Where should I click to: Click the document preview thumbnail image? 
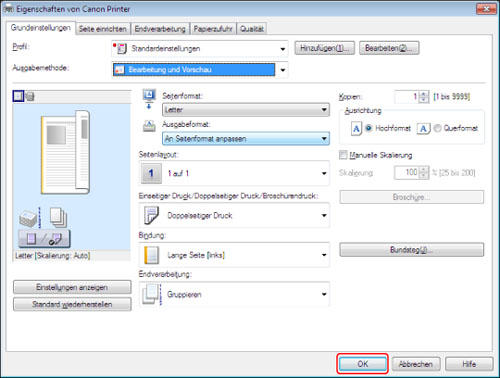point(65,153)
